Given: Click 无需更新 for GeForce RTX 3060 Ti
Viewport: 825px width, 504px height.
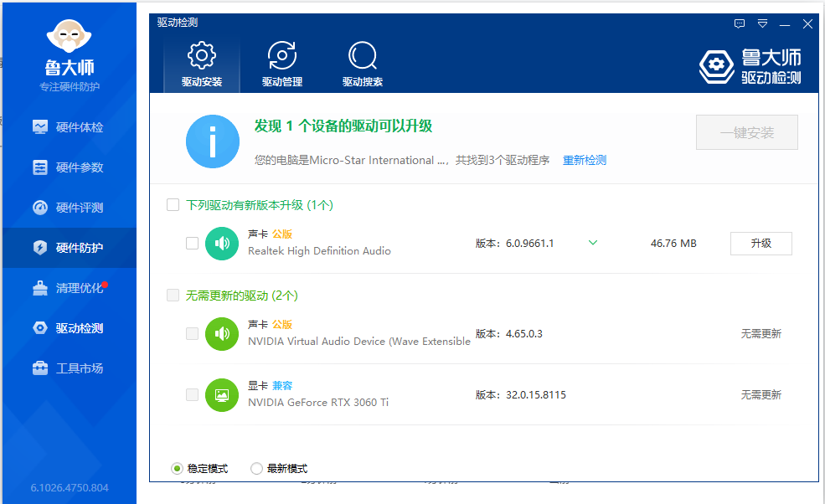Looking at the screenshot, I should pyautogui.click(x=761, y=394).
